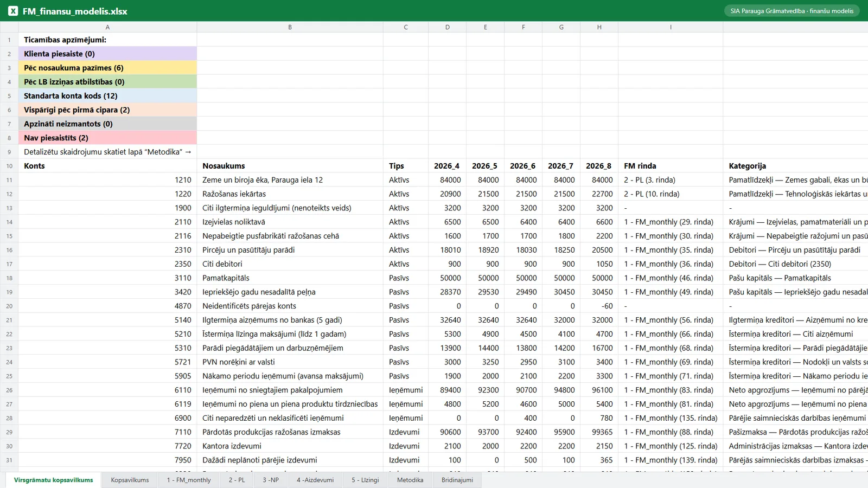
Task: Click the '2026_4' header cell
Action: [x=448, y=166]
